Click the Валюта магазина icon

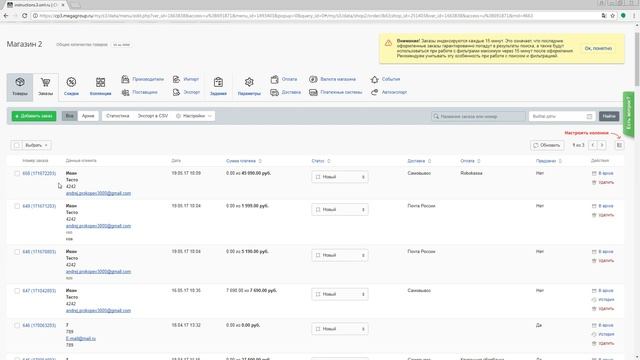pos(313,79)
